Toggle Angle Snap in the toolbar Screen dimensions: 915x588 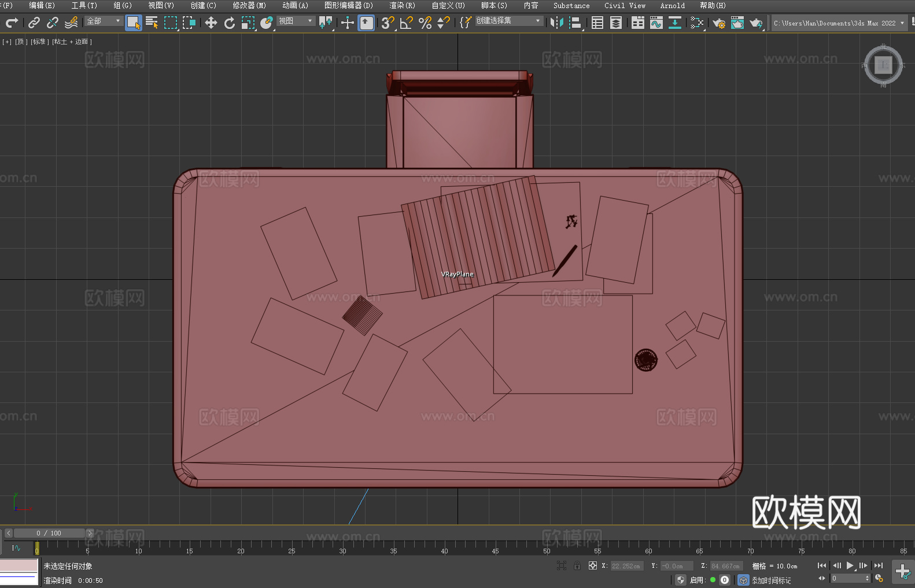(x=406, y=23)
